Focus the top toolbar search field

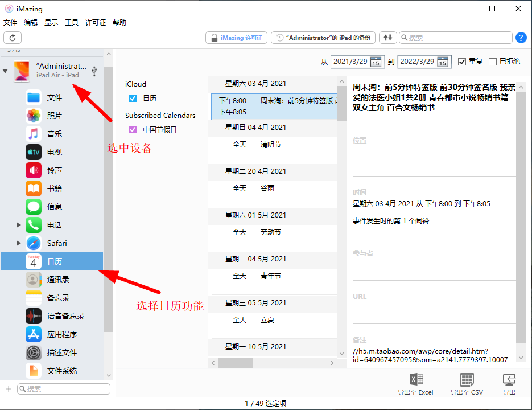456,38
